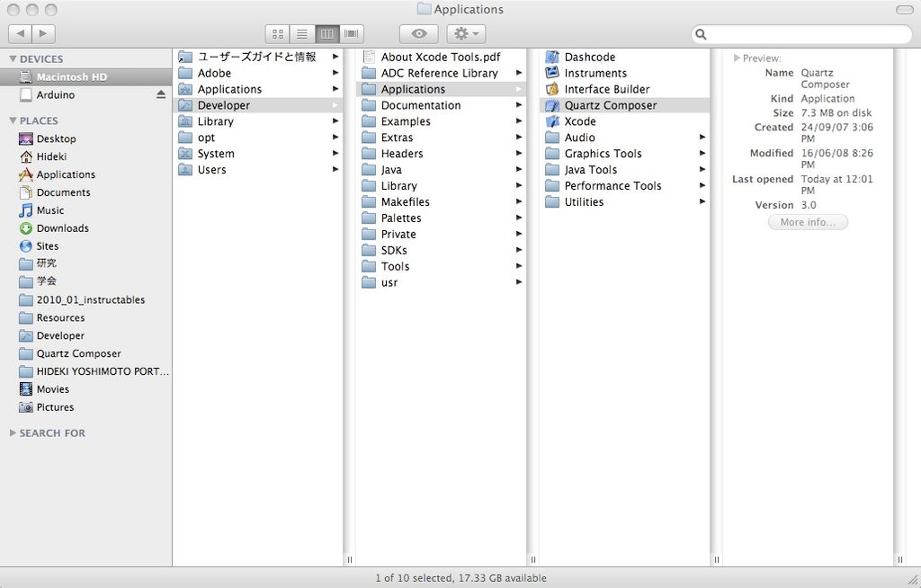Expand the Audio folder arrow
Image resolution: width=921 pixels, height=588 pixels.
pyautogui.click(x=702, y=137)
